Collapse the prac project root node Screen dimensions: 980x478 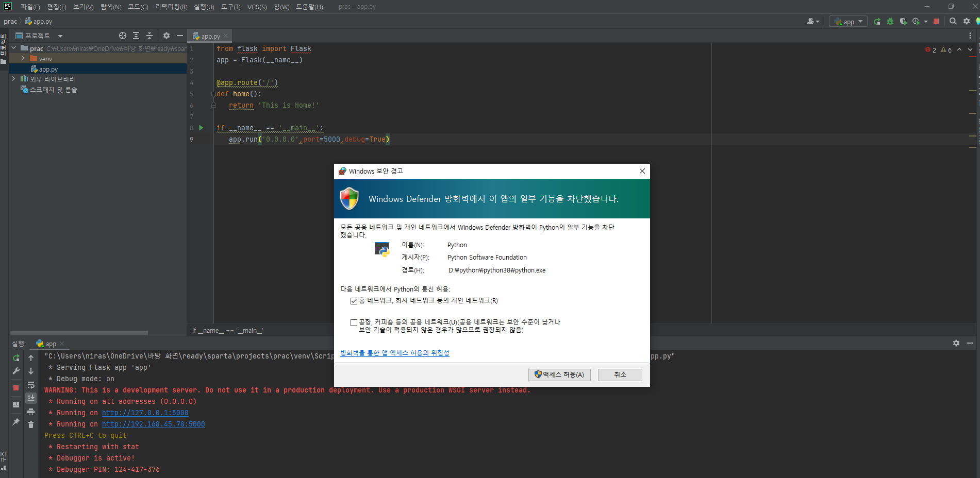(14, 48)
